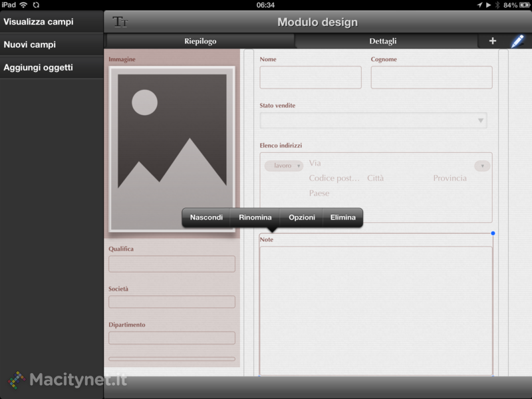This screenshot has width=532, height=399.
Task: Open Visualizza campi in sidebar
Action: click(52, 22)
